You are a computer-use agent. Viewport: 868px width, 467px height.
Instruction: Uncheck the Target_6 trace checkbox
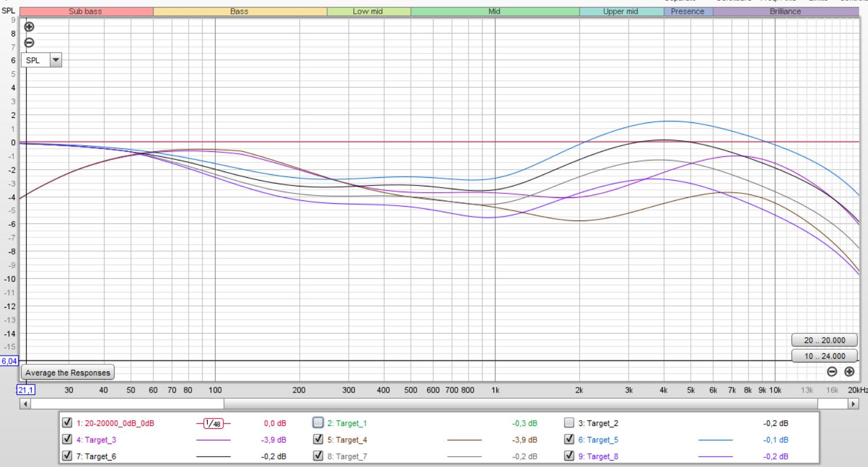pyautogui.click(x=68, y=456)
